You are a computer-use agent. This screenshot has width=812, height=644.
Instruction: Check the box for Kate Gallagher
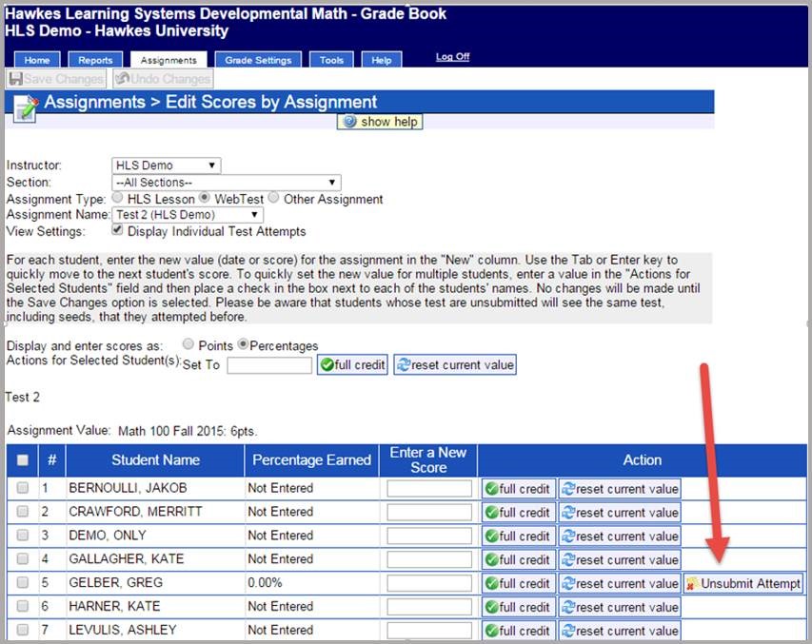23,559
